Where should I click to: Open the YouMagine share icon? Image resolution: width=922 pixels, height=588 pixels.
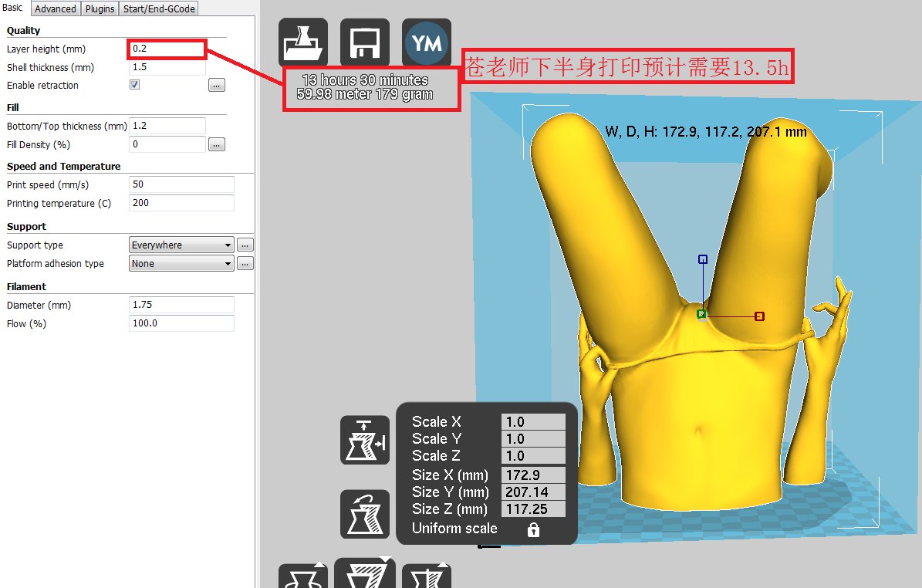(427, 42)
